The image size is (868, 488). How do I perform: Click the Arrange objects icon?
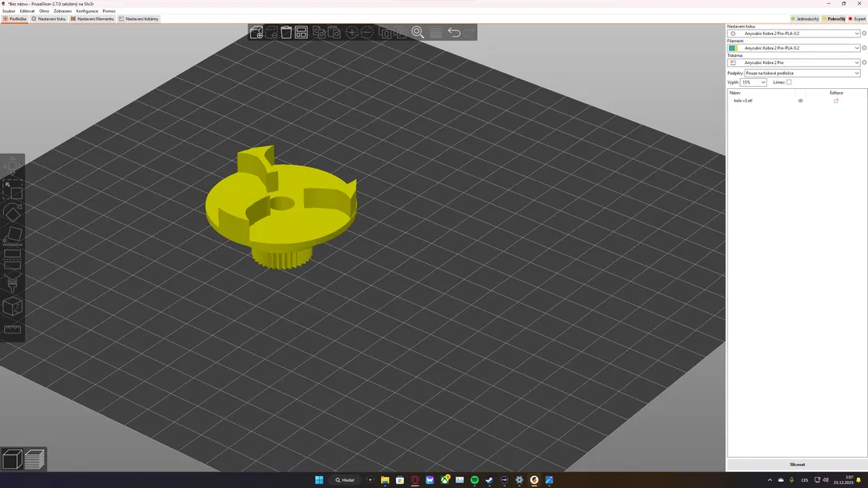click(x=301, y=32)
